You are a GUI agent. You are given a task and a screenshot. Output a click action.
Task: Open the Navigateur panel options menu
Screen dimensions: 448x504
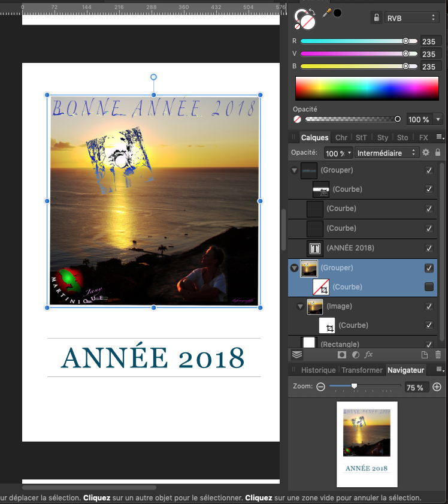440,370
